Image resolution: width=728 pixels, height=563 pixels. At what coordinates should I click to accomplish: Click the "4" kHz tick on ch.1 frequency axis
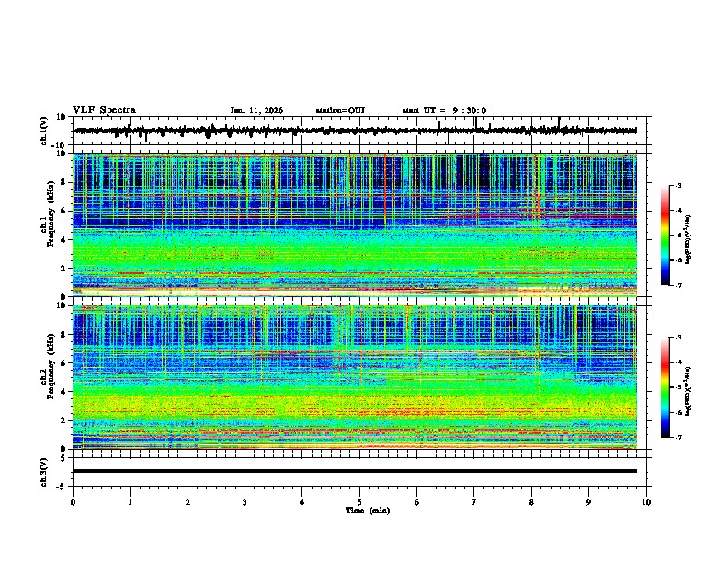coord(63,240)
